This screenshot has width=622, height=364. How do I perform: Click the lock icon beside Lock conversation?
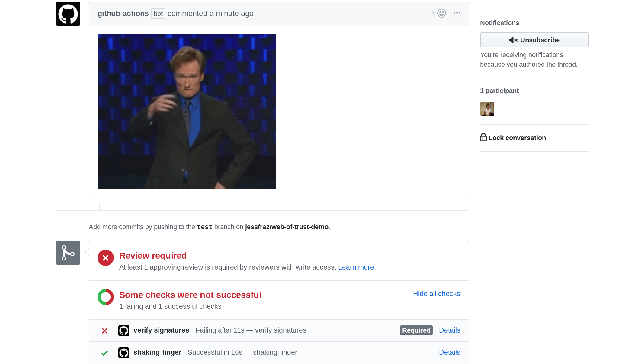point(483,137)
